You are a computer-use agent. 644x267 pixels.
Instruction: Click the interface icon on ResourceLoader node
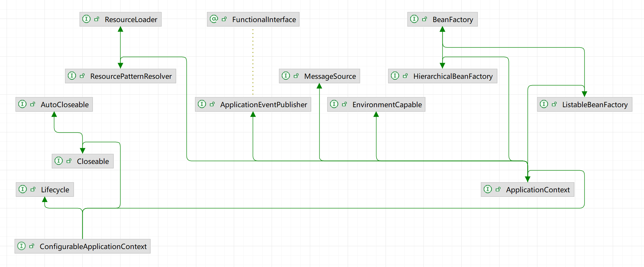(86, 19)
